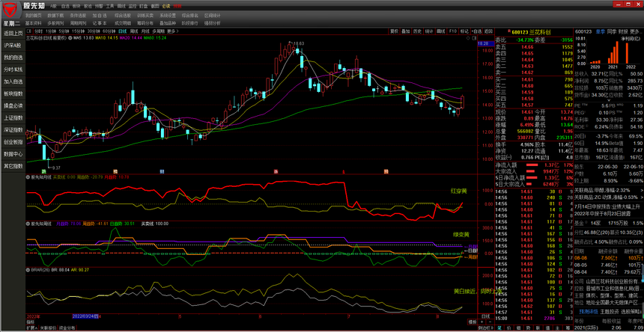Click the scrollbar marker on the far right edge
The image size is (644, 332).
coord(643,279)
